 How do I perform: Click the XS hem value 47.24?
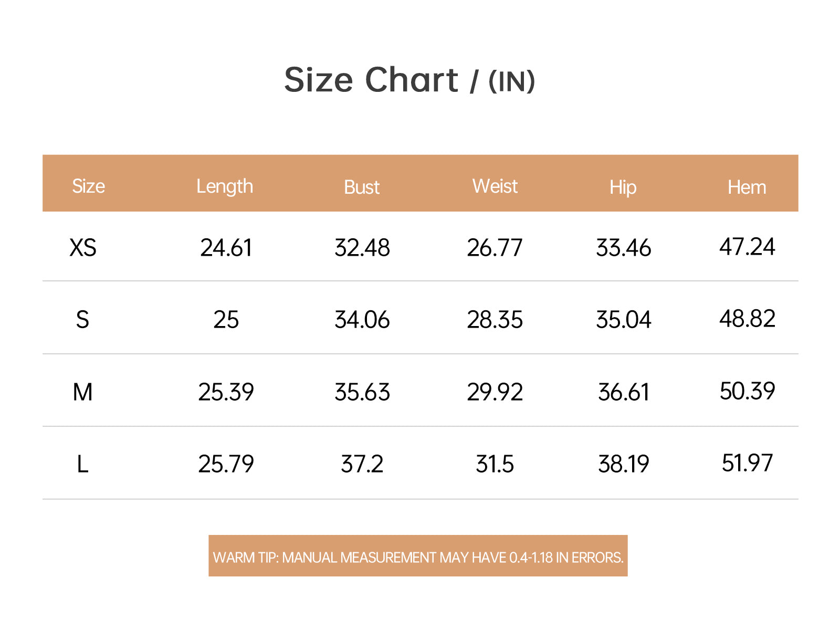coord(747,247)
